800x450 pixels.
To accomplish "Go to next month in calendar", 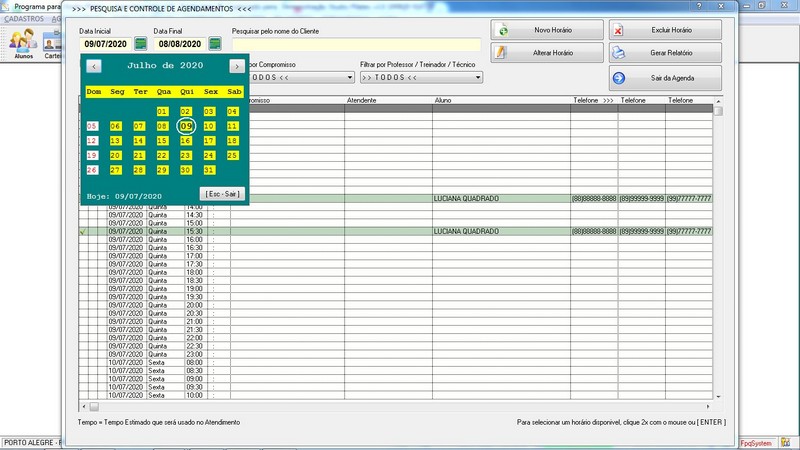I will (x=237, y=66).
